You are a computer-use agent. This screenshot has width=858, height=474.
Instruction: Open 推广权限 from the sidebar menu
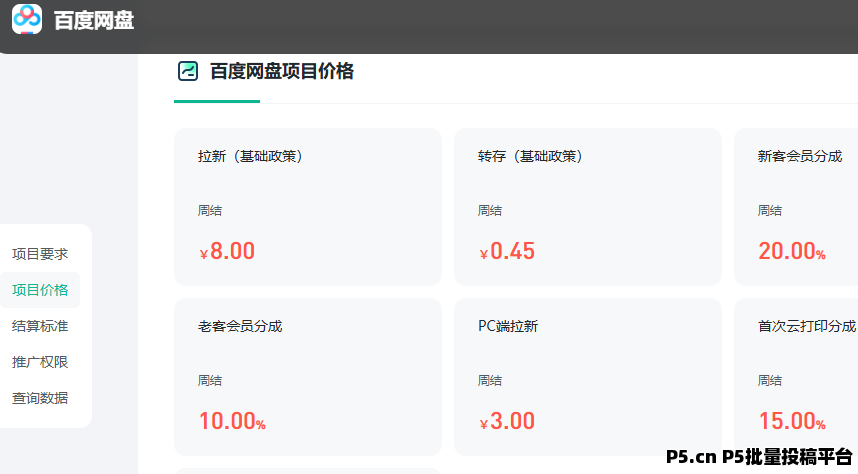pyautogui.click(x=40, y=362)
